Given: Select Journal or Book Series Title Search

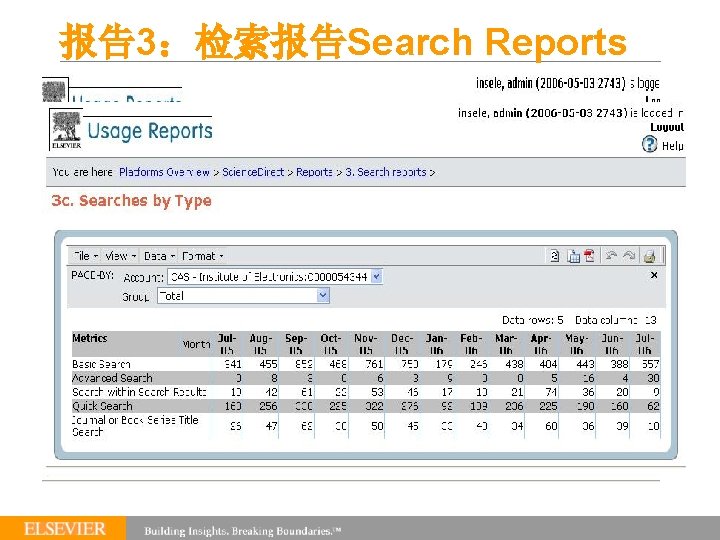Looking at the screenshot, I should [x=135, y=426].
